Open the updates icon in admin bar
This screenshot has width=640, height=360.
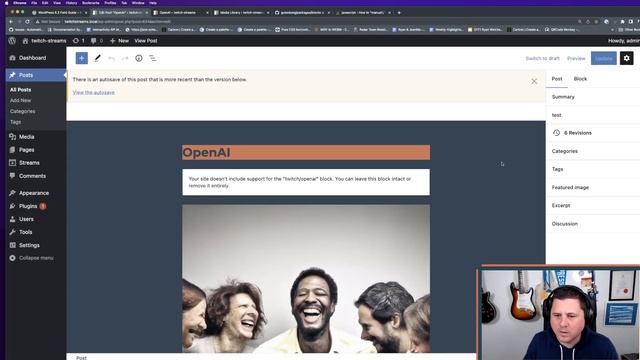pos(79,41)
